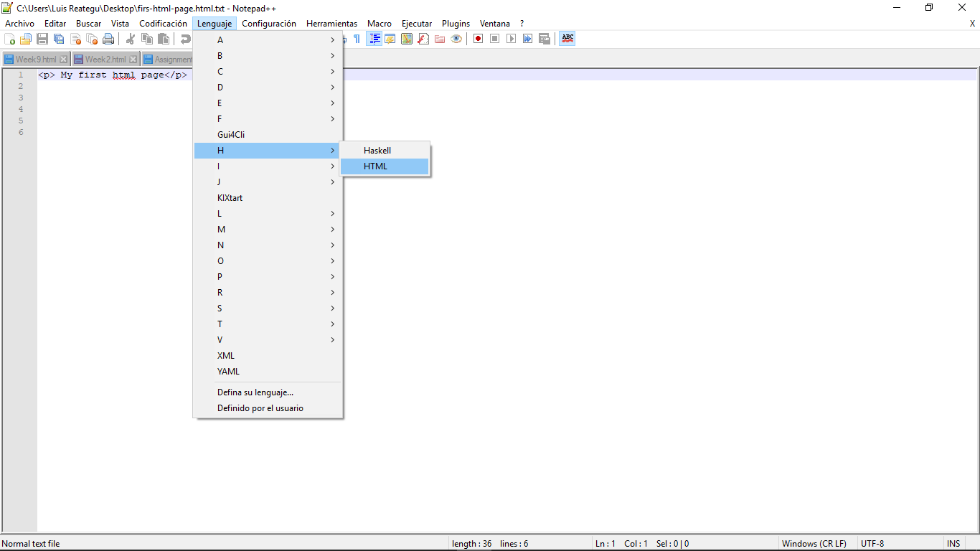Expand the S language group
The width and height of the screenshot is (980, 551).
click(268, 309)
